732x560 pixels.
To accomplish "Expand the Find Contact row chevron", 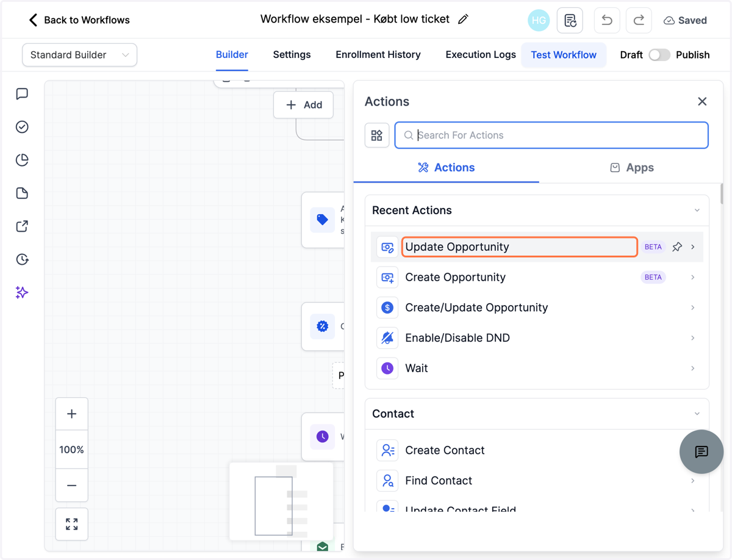I will coord(693,481).
